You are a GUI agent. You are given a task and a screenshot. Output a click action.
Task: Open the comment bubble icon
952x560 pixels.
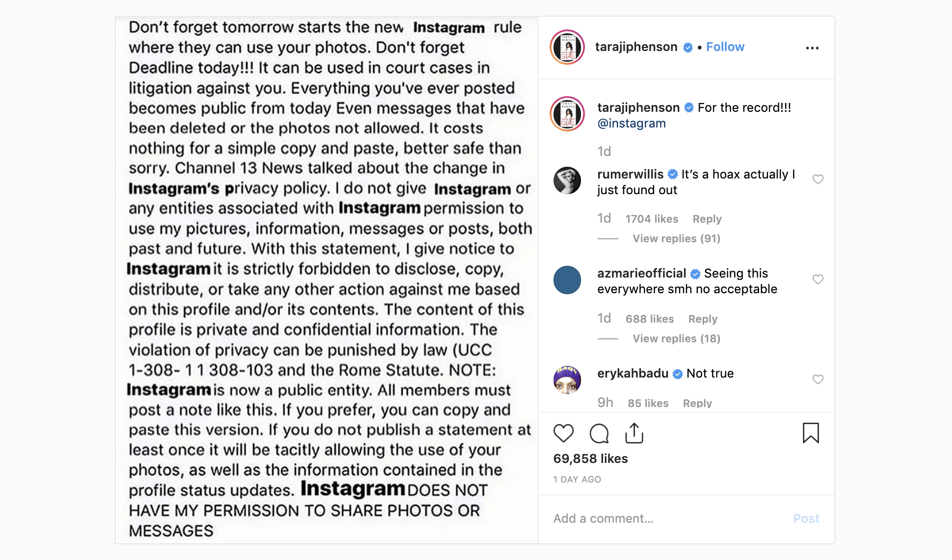click(599, 433)
